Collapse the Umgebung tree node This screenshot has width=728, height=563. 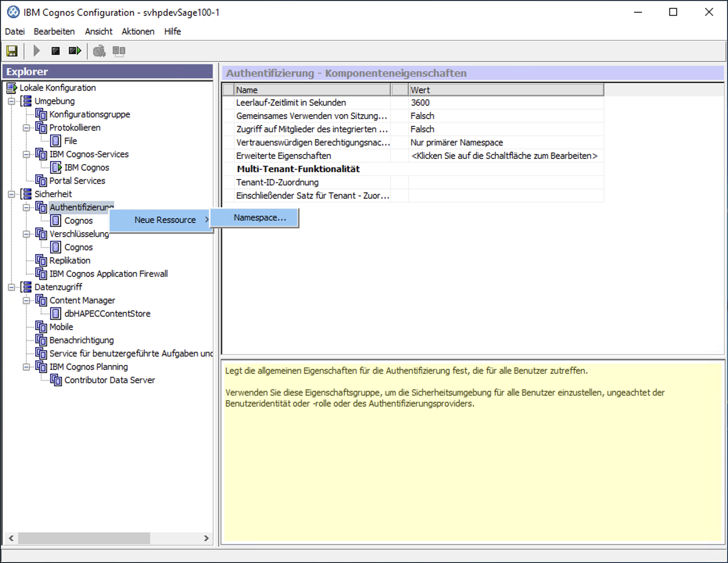[12, 101]
